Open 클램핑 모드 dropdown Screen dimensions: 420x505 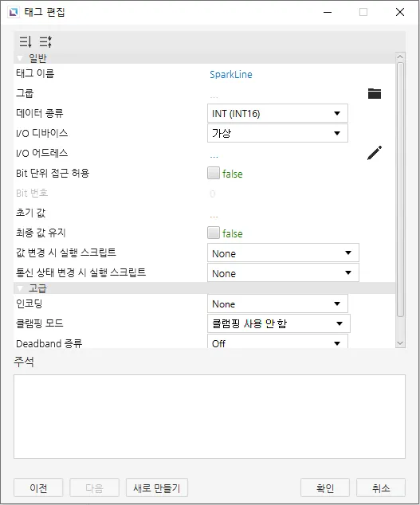pos(279,323)
